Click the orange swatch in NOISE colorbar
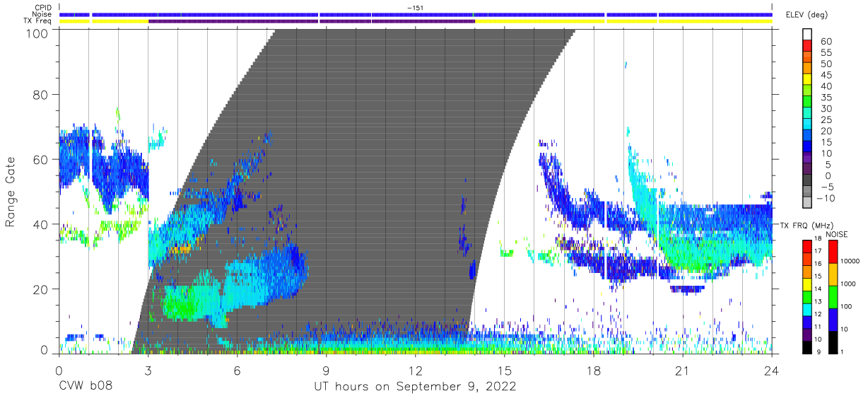The image size is (868, 401). pos(832,274)
